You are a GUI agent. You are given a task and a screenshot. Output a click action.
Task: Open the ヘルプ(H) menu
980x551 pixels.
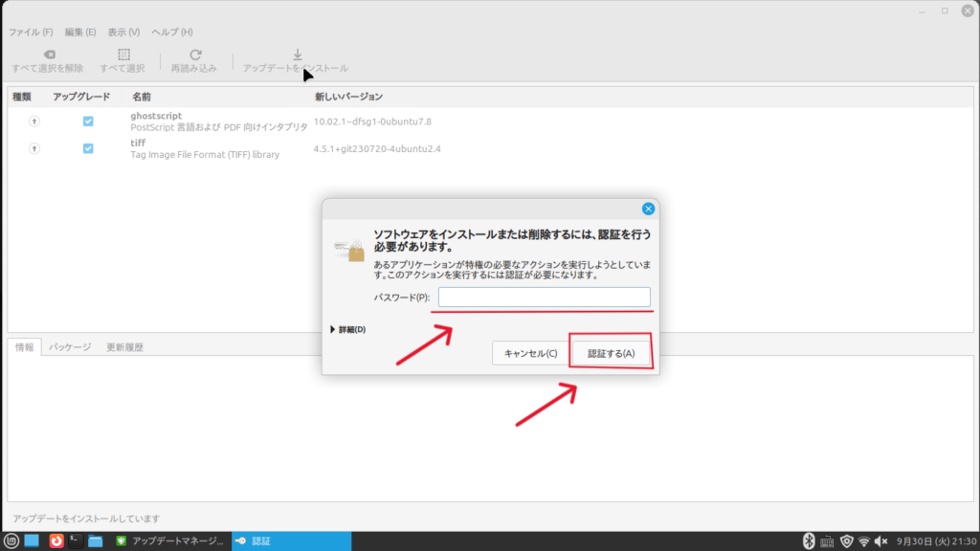[x=172, y=33]
